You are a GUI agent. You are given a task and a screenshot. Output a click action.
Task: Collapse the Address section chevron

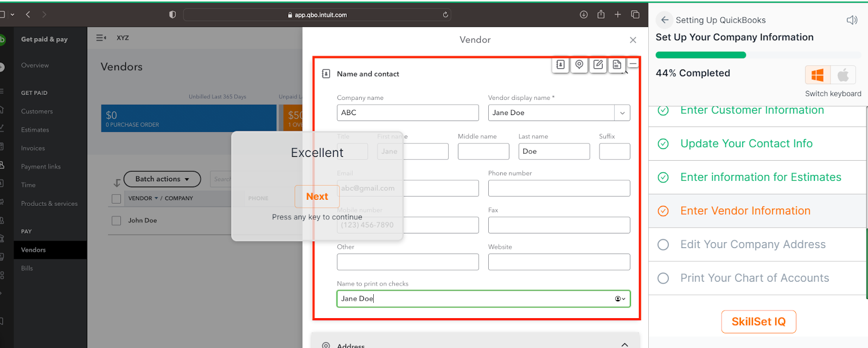[x=625, y=345]
